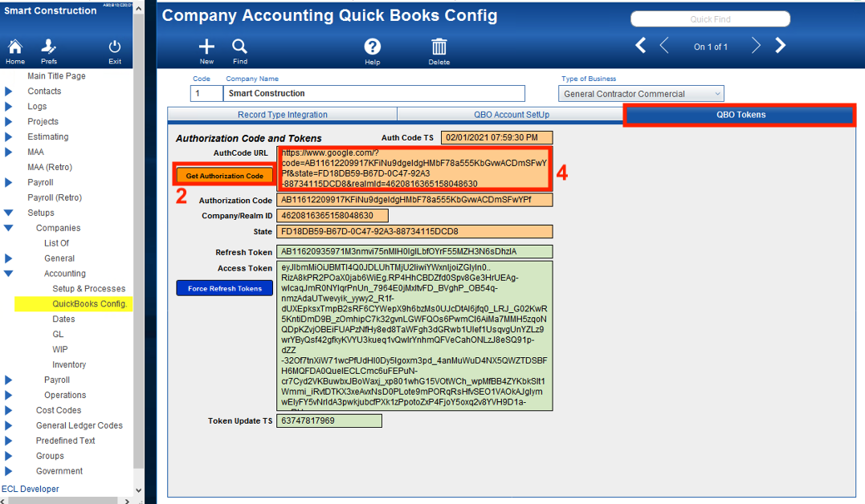Expand the Groups tree node
Image resolution: width=865 pixels, height=504 pixels.
pos(8,456)
